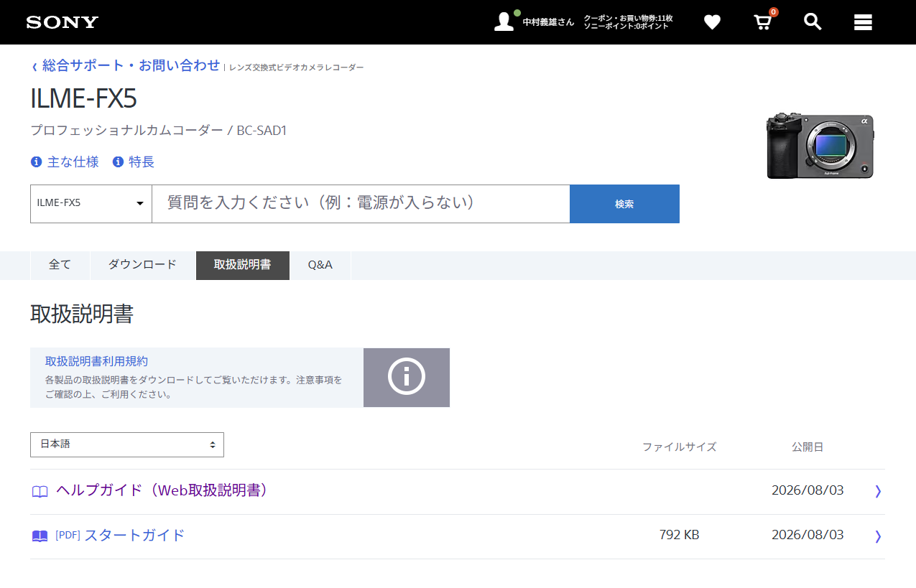The width and height of the screenshot is (916, 588).
Task: Click the ファイルサイズ column header
Action: click(x=680, y=447)
